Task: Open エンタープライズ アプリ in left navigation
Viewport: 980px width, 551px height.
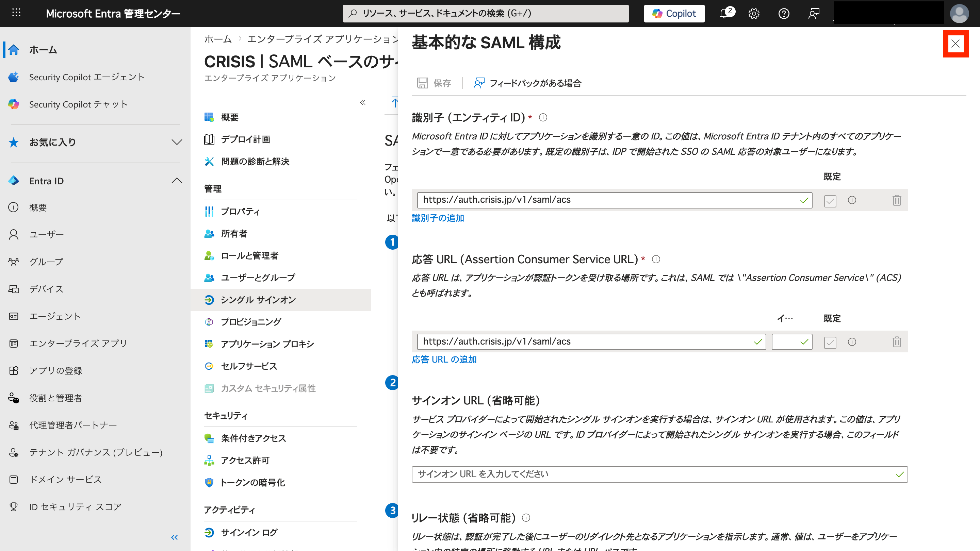Action: [95, 344]
